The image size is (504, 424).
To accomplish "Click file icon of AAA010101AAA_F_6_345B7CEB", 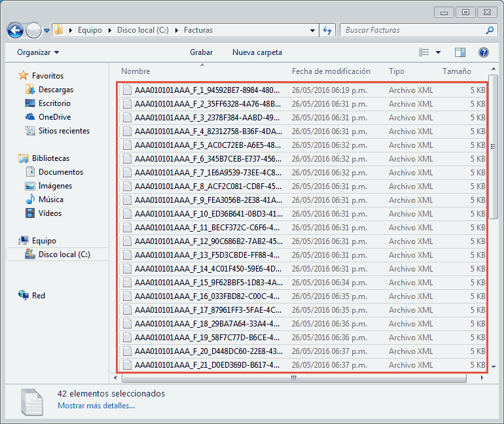I will pyautogui.click(x=127, y=159).
